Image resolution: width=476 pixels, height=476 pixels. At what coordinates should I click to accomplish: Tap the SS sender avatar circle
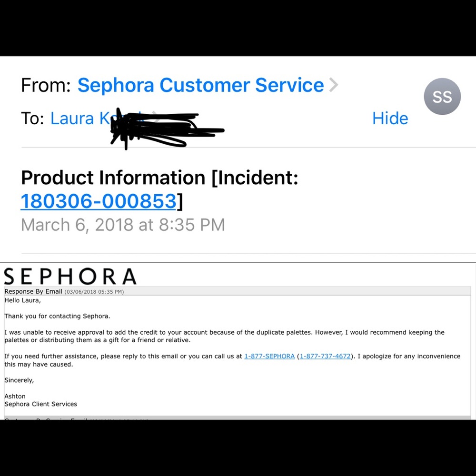[442, 97]
